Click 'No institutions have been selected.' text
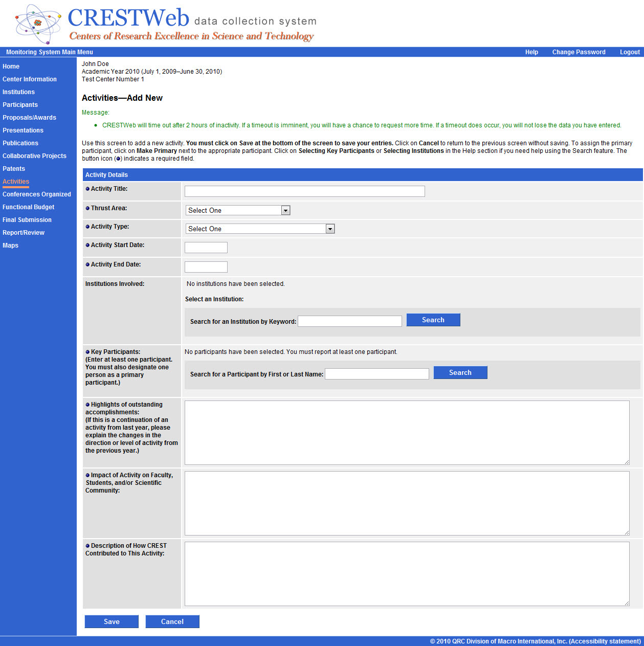The height and width of the screenshot is (646, 644). point(236,284)
